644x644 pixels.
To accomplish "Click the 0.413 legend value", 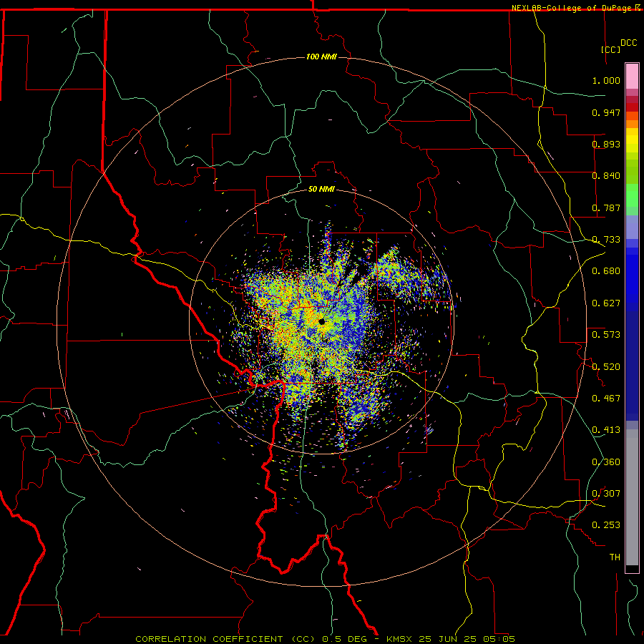I will click(x=606, y=430).
